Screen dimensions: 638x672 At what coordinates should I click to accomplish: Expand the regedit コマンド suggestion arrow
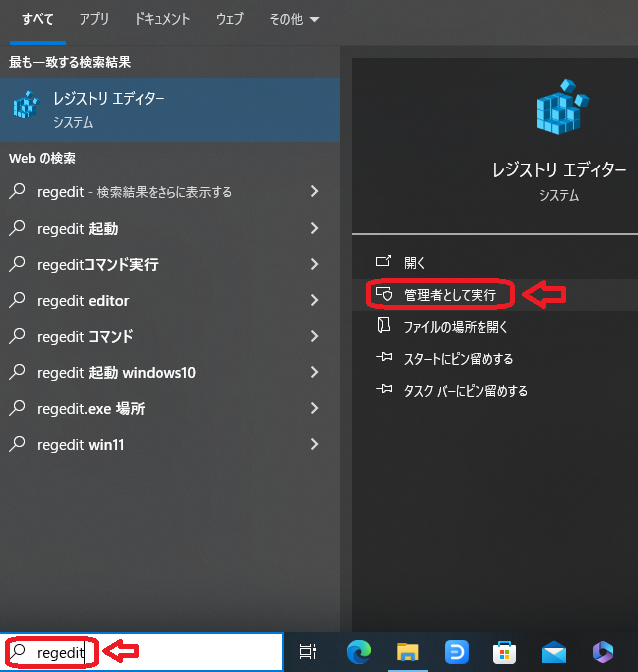pos(314,336)
